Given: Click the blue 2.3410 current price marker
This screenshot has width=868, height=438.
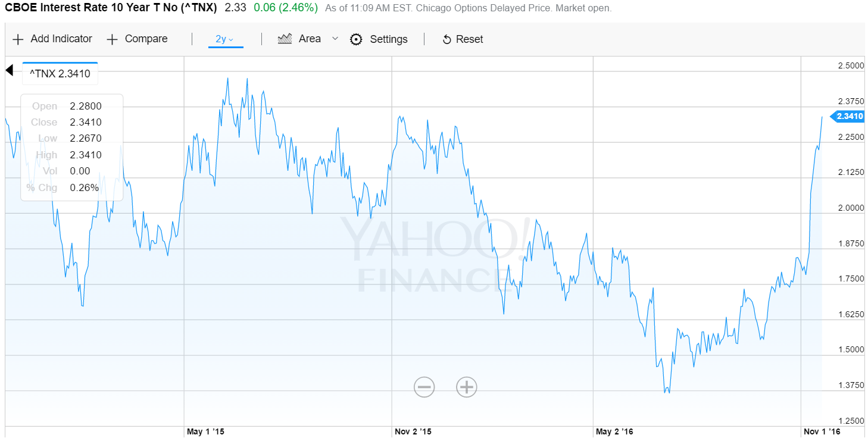Looking at the screenshot, I should point(848,117).
